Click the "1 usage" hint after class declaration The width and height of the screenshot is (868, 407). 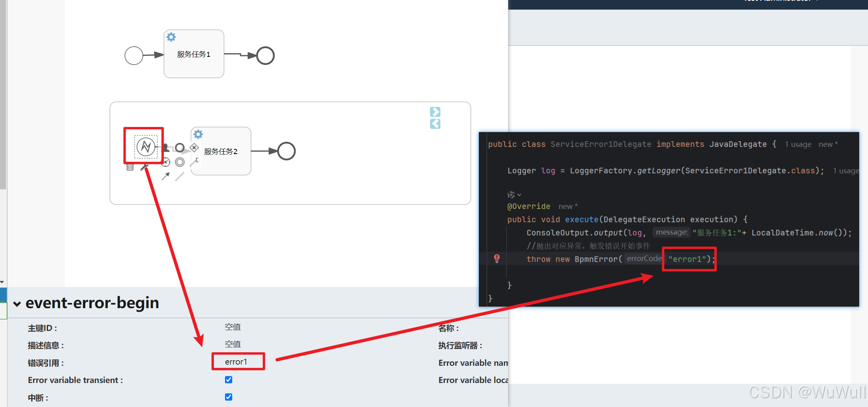(x=798, y=144)
